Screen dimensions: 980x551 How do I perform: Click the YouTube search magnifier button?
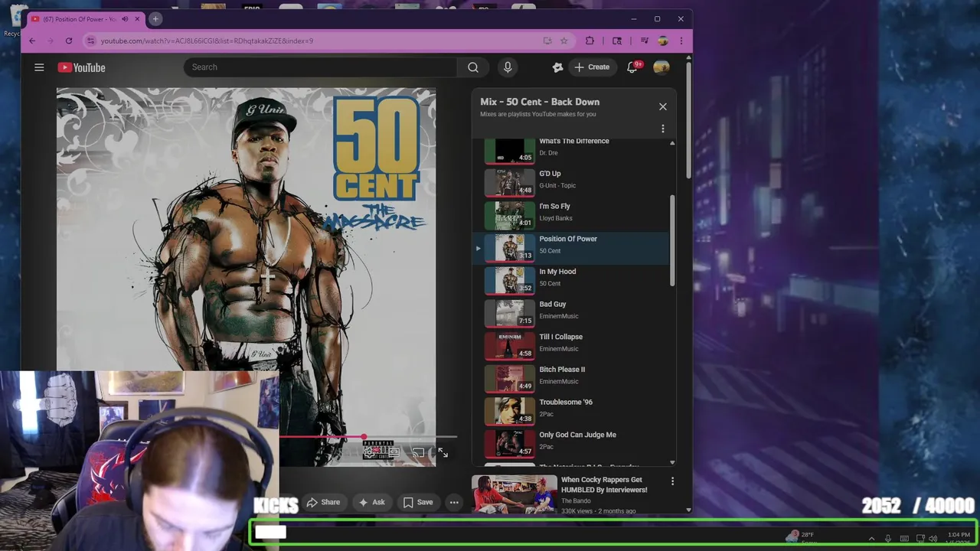[473, 67]
